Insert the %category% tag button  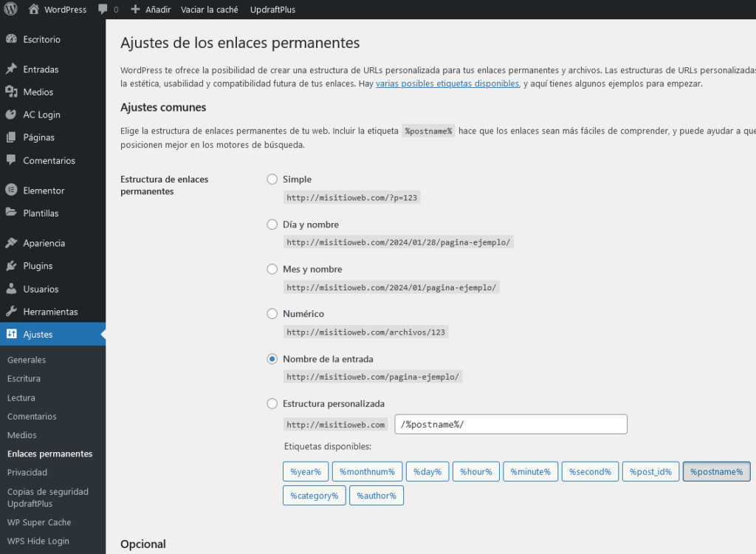[314, 496]
